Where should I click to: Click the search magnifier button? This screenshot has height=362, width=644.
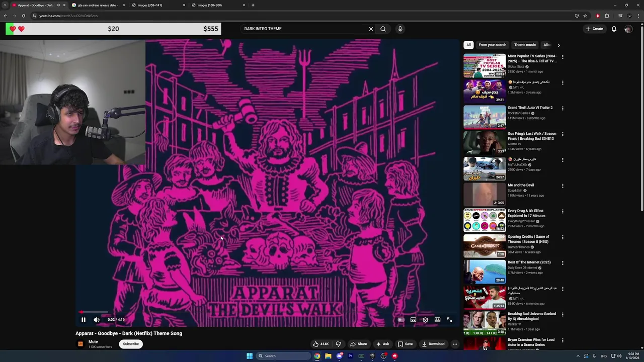click(x=383, y=29)
